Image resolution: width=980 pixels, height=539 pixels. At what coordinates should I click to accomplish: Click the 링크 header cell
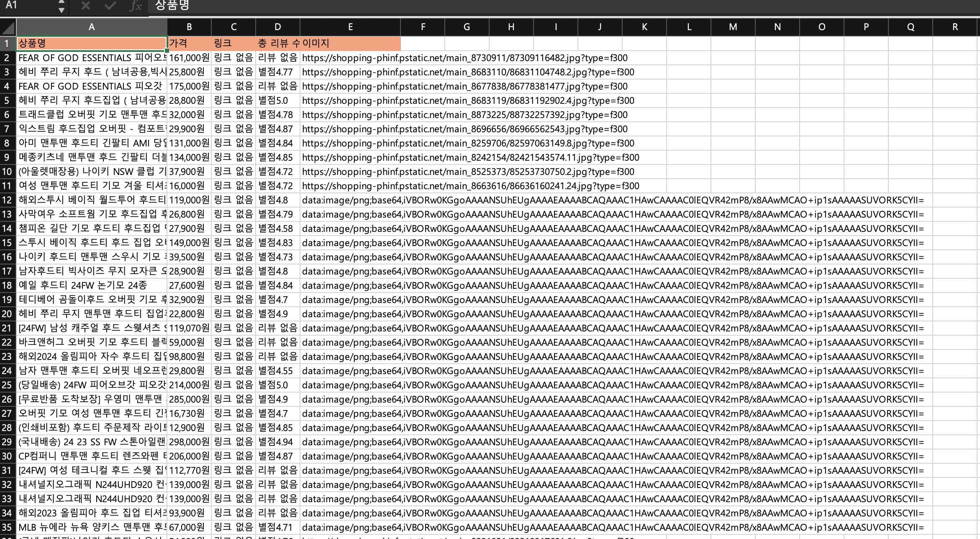pyautogui.click(x=233, y=44)
